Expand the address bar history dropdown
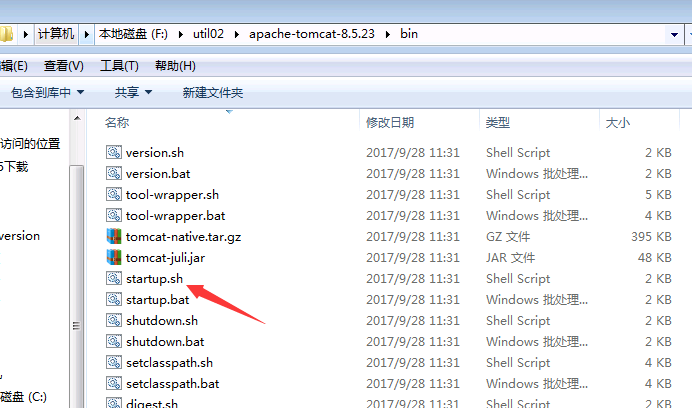Image resolution: width=692 pixels, height=408 pixels. (x=674, y=34)
